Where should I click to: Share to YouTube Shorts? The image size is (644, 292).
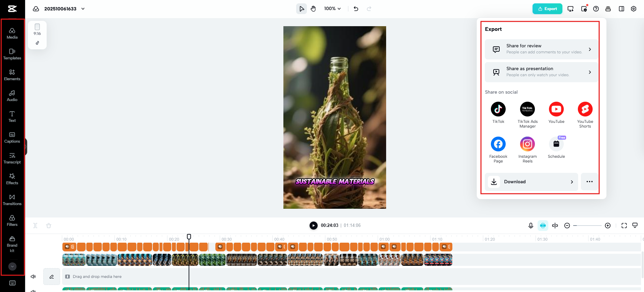[x=585, y=115]
